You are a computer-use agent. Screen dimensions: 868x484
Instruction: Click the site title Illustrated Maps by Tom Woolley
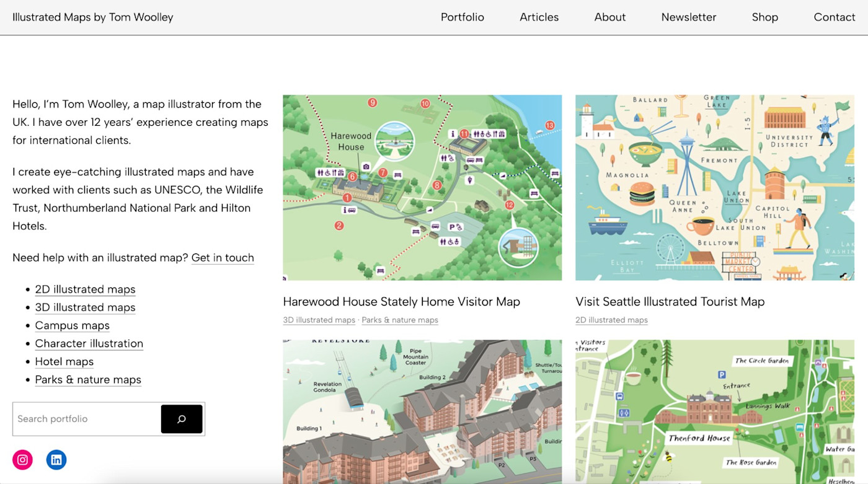pos(93,17)
